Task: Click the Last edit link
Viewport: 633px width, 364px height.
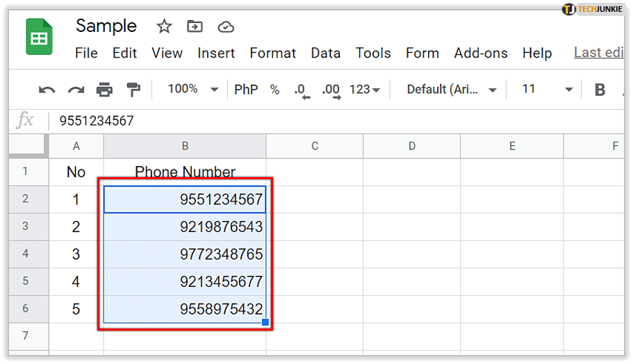Action: 598,53
